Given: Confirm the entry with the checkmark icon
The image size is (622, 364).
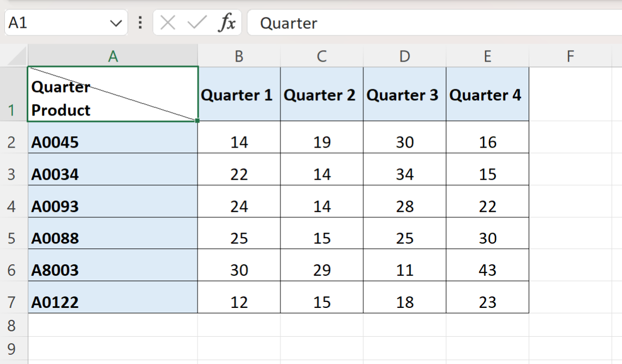Looking at the screenshot, I should coord(197,22).
